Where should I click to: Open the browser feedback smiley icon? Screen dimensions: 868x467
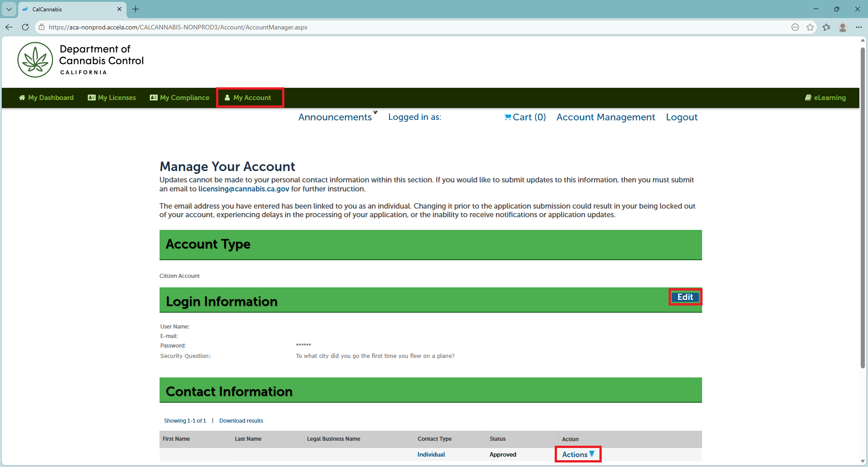click(795, 27)
